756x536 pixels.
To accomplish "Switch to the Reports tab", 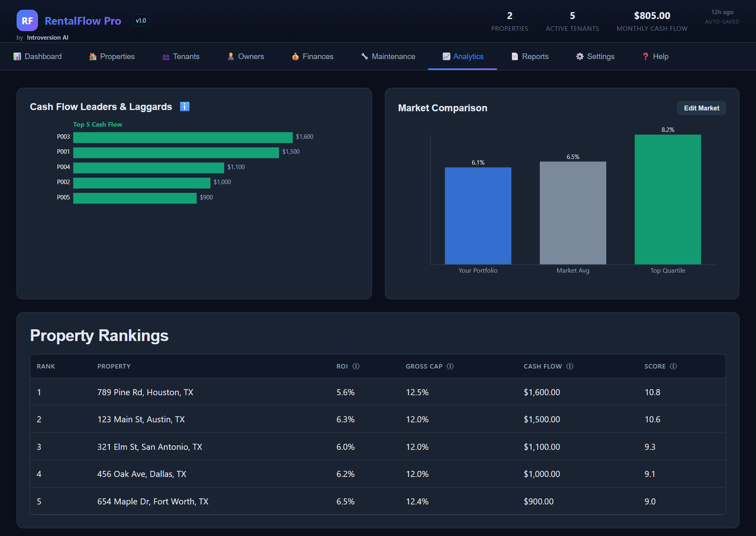I will (530, 56).
